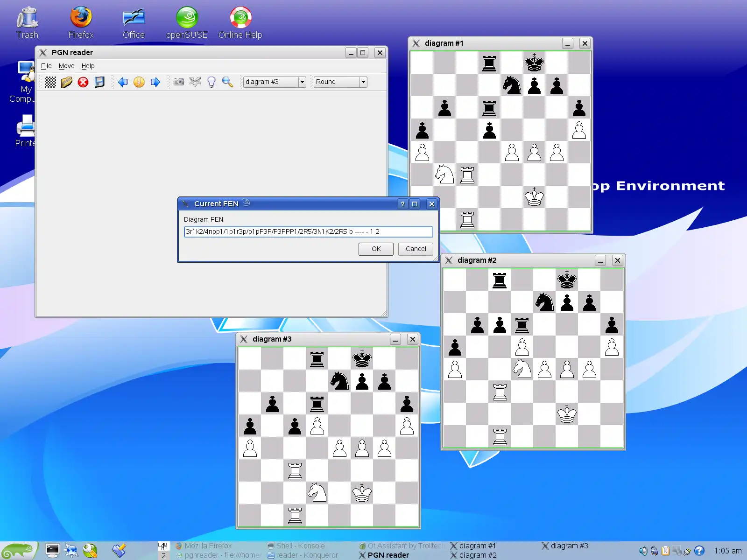Open the Printer desktop icon
The width and height of the screenshot is (747, 560).
pos(25,131)
